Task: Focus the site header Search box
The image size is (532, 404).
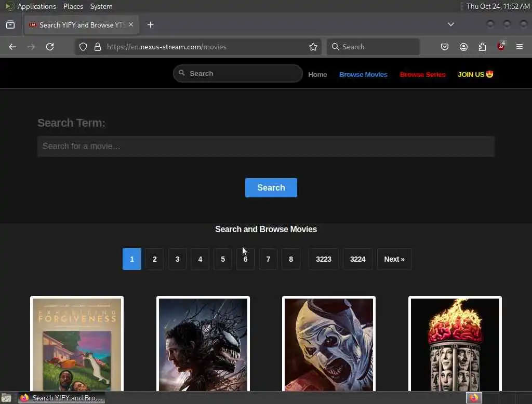Action: tap(238, 73)
